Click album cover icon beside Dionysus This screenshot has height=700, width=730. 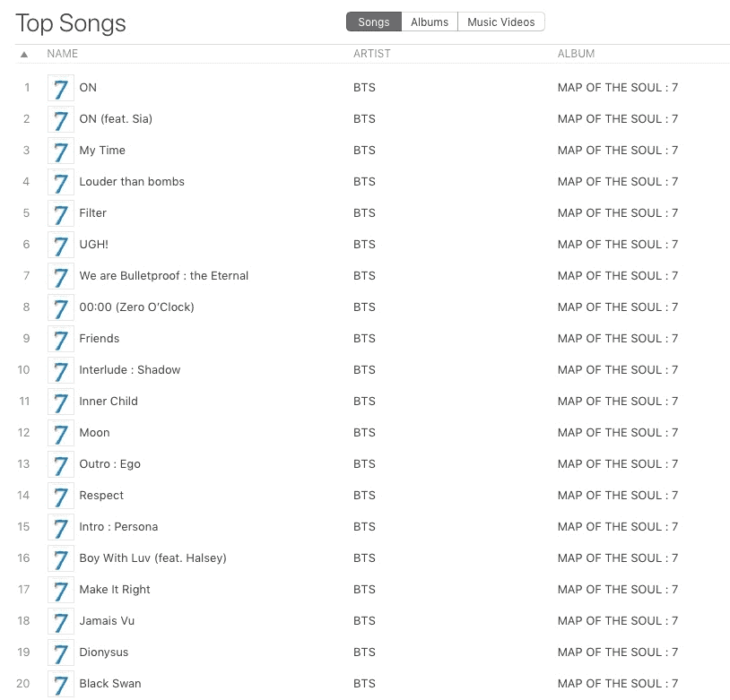60,652
